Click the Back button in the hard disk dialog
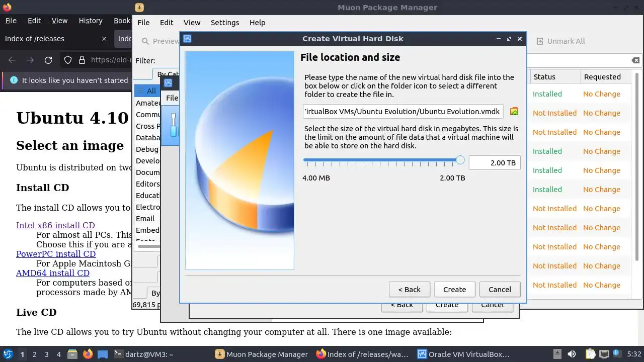This screenshot has width=644, height=362. pyautogui.click(x=410, y=290)
